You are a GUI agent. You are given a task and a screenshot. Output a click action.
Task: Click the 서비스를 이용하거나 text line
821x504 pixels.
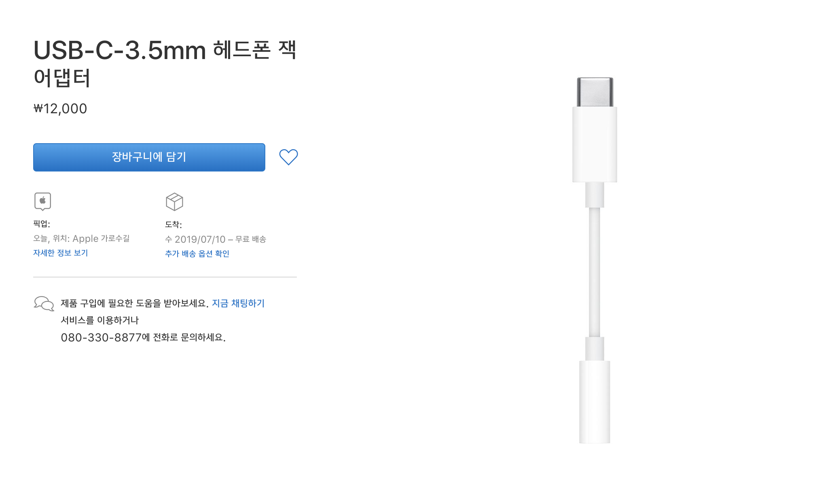99,320
